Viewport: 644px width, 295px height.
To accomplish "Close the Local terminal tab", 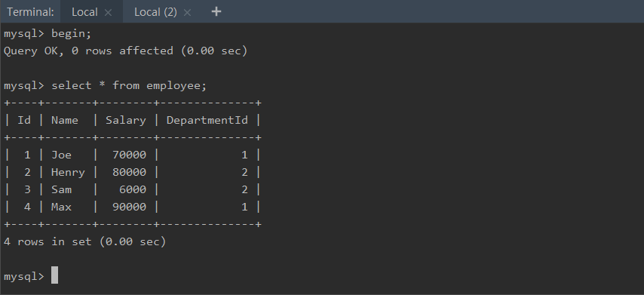I will tap(108, 12).
